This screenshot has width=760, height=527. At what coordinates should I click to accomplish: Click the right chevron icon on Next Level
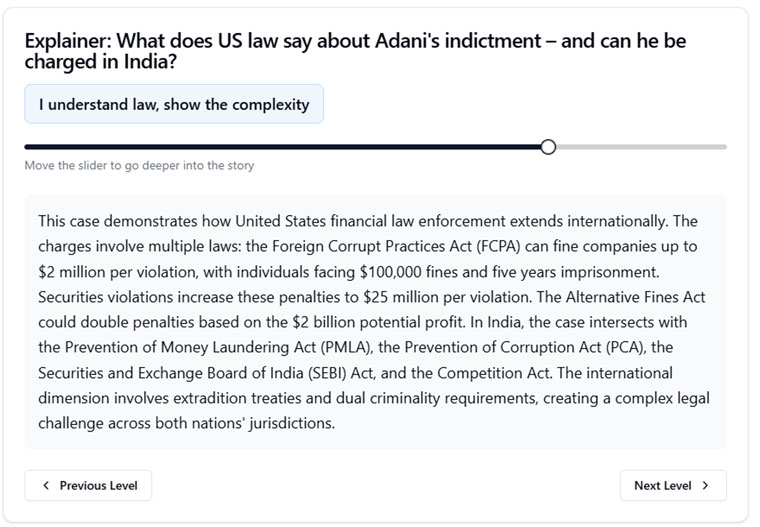click(x=705, y=486)
